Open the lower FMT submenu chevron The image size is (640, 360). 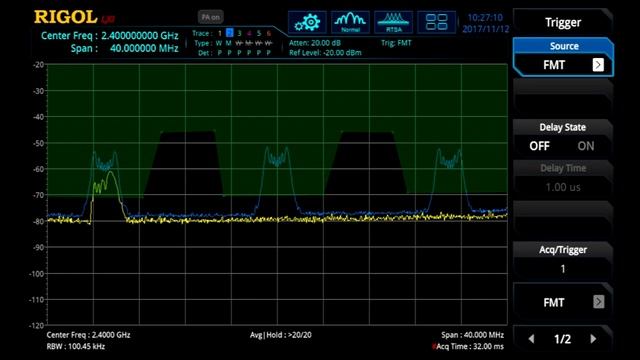point(598,302)
